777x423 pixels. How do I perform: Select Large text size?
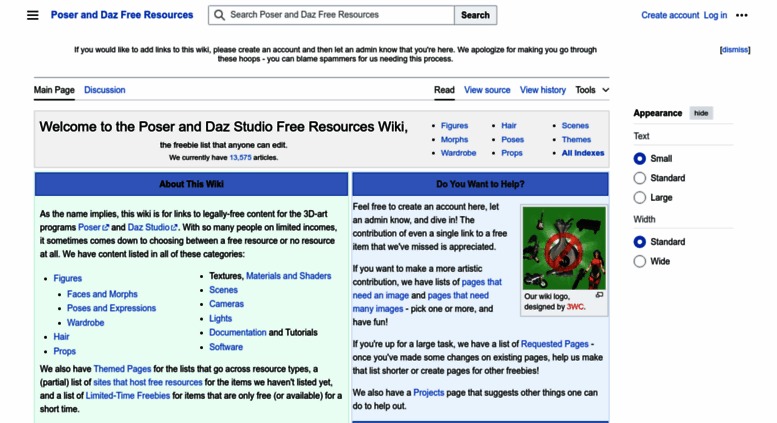[x=639, y=198]
